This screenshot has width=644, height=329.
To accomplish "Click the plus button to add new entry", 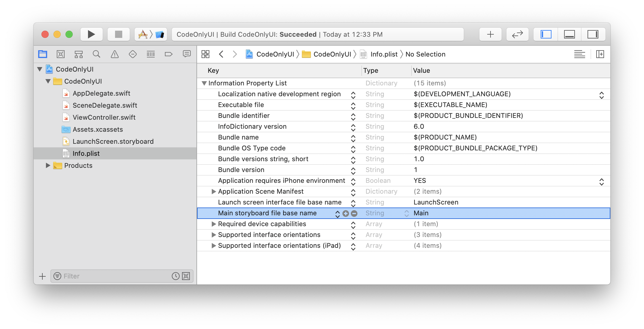I will pyautogui.click(x=346, y=213).
